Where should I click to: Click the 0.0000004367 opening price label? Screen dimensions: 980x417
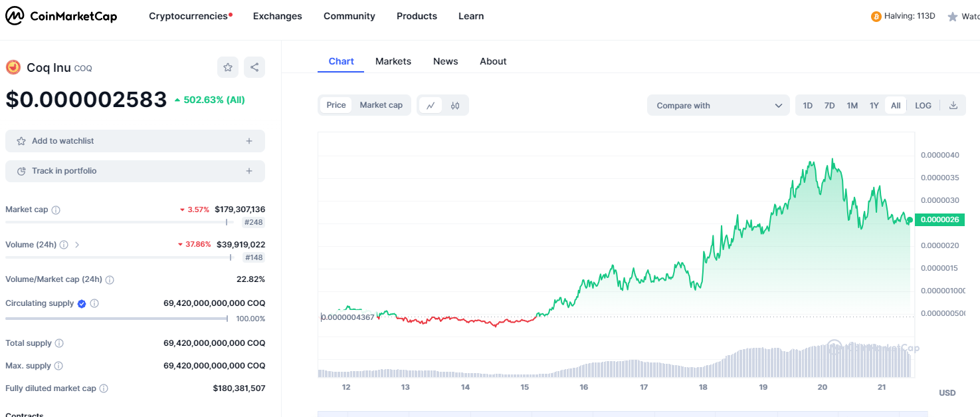pyautogui.click(x=347, y=317)
